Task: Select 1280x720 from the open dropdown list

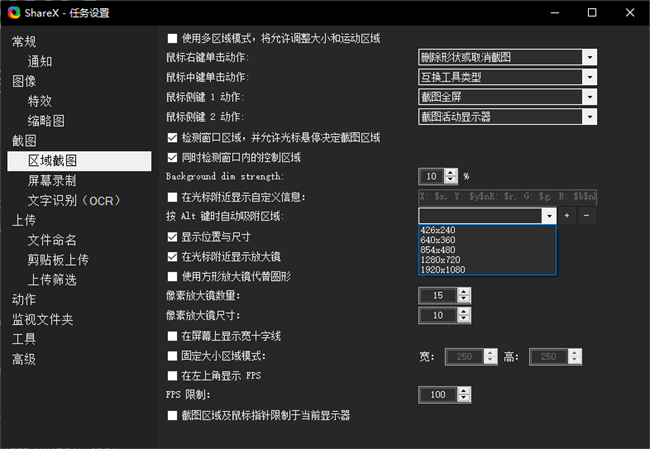Action: (x=445, y=259)
